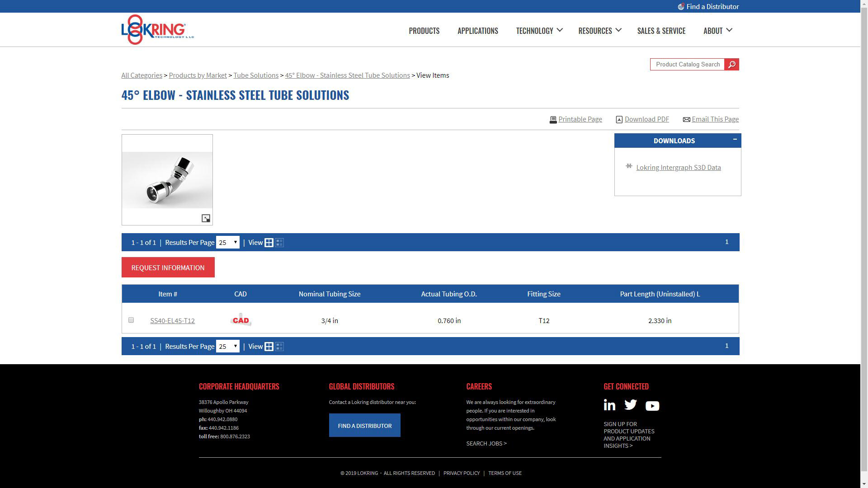
Task: Collapse the Downloads panel
Action: tap(735, 139)
